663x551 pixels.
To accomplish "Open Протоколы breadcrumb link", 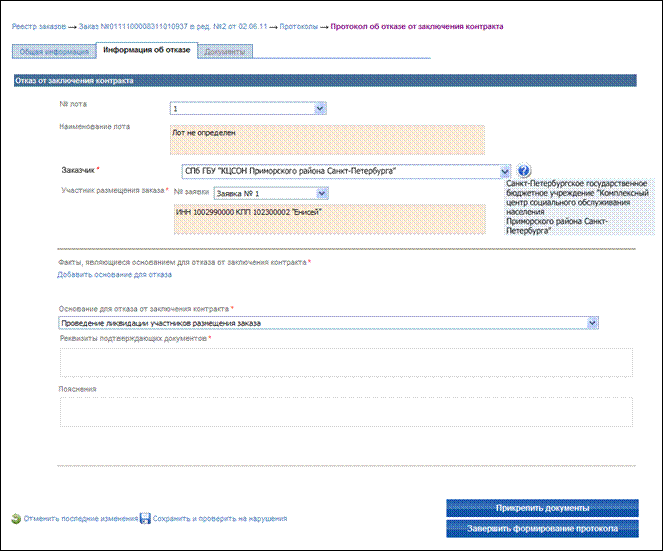I will pyautogui.click(x=299, y=27).
